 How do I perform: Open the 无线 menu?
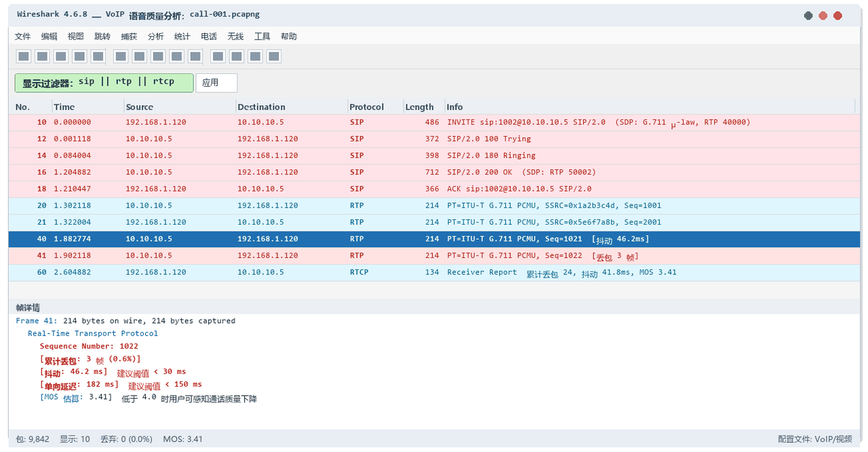coord(235,37)
